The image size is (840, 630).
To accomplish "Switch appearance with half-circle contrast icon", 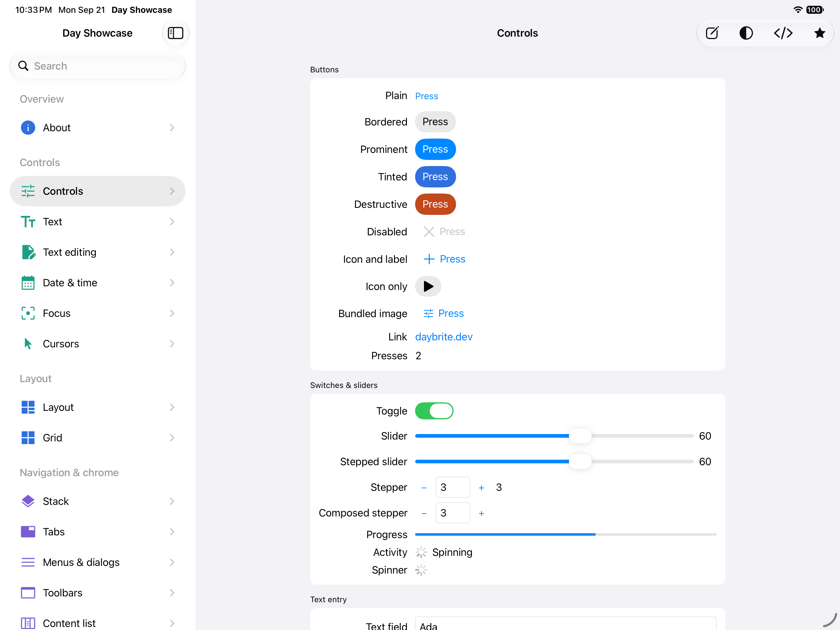I will tap(746, 33).
